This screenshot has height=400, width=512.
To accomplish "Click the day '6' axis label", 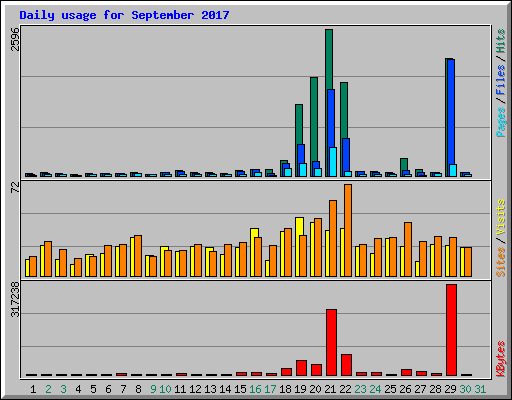I will click(108, 389).
